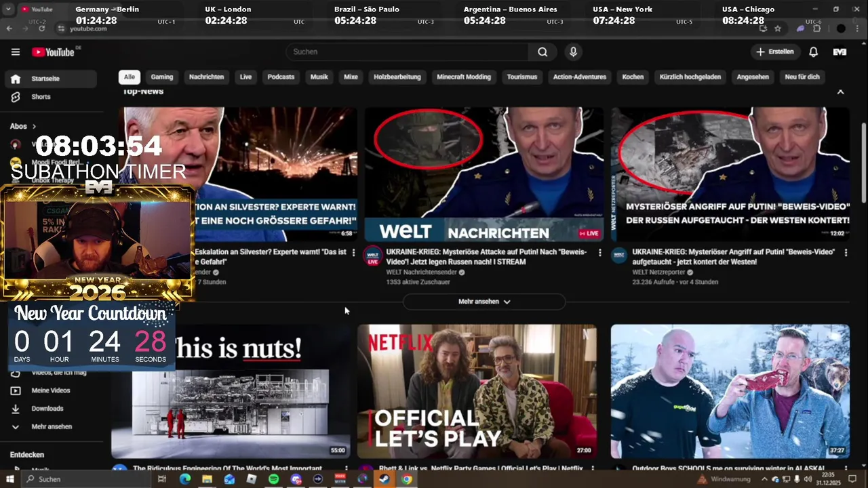The height and width of the screenshot is (488, 868).
Task: Select the Neu für dich chip
Action: coord(802,77)
